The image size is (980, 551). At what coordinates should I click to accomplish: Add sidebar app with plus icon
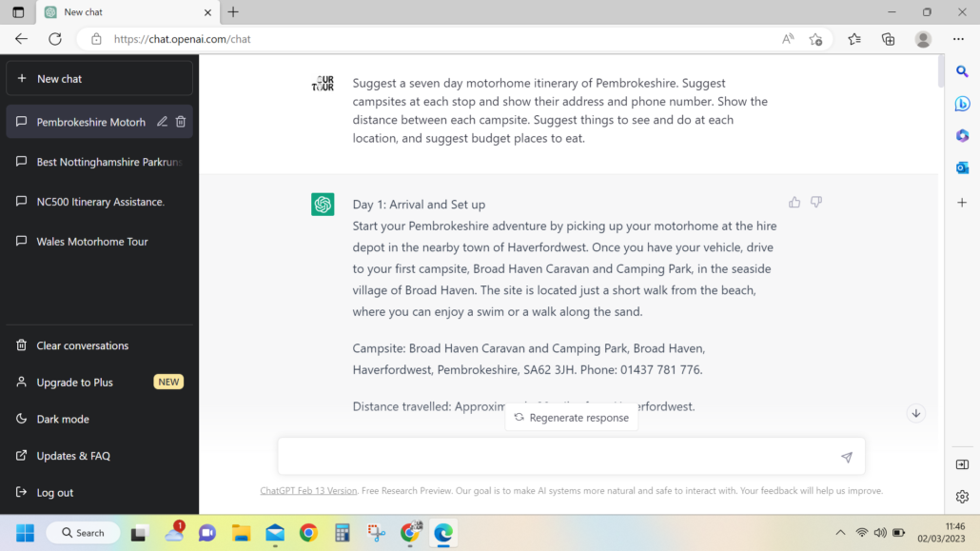click(x=963, y=203)
